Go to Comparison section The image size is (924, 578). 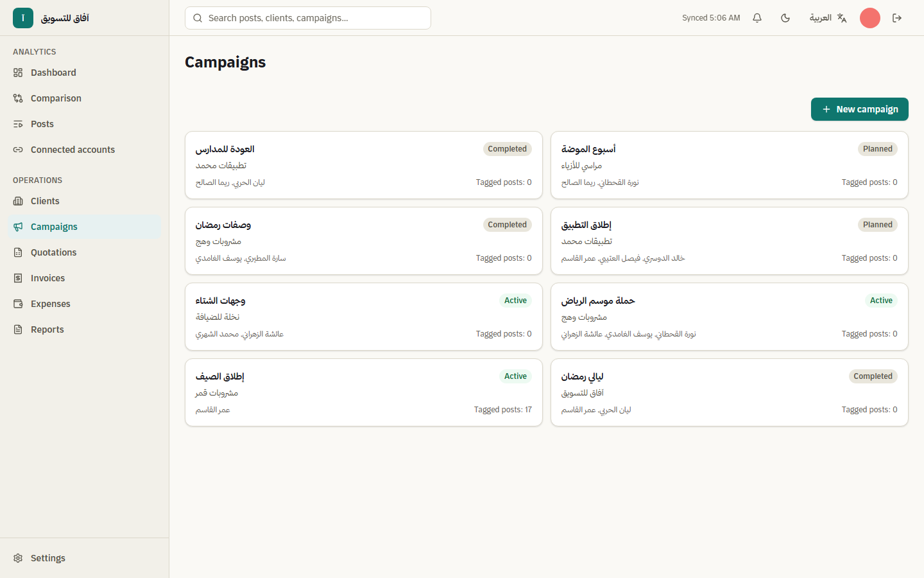84,98
